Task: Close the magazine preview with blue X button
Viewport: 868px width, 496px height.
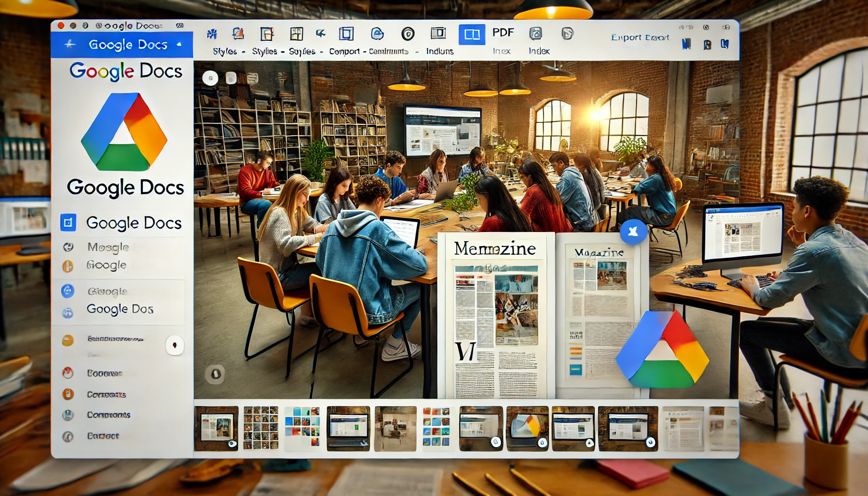Action: (x=633, y=232)
